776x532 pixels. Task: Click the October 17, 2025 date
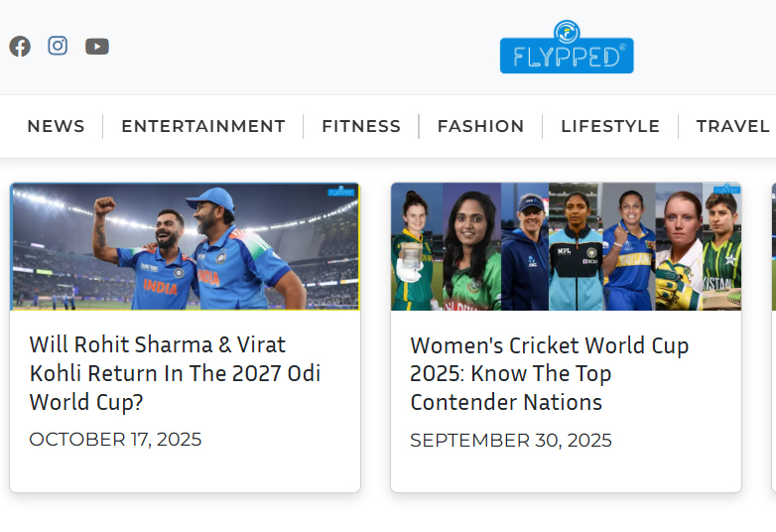point(115,439)
